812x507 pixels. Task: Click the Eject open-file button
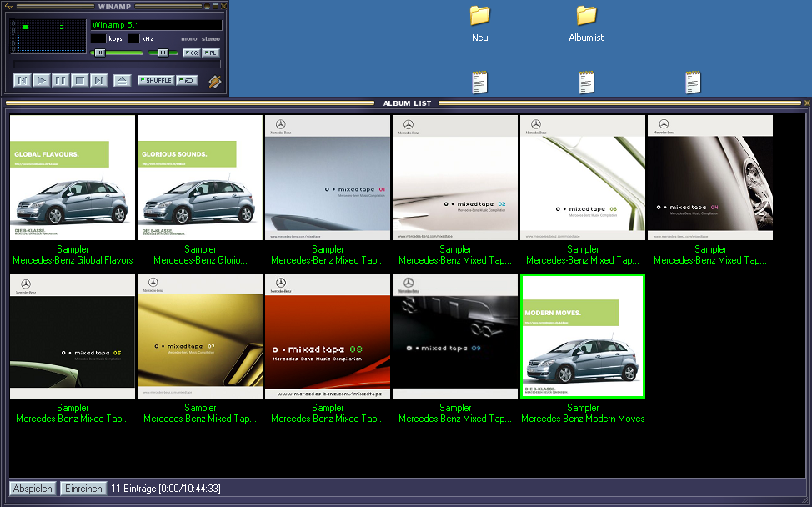pyautogui.click(x=123, y=80)
